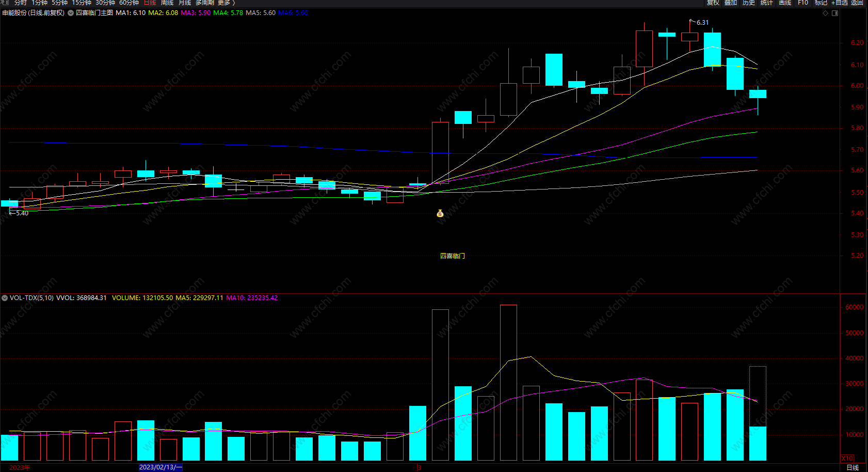Select the 日线 daily tab
868x472 pixels.
(x=150, y=3)
